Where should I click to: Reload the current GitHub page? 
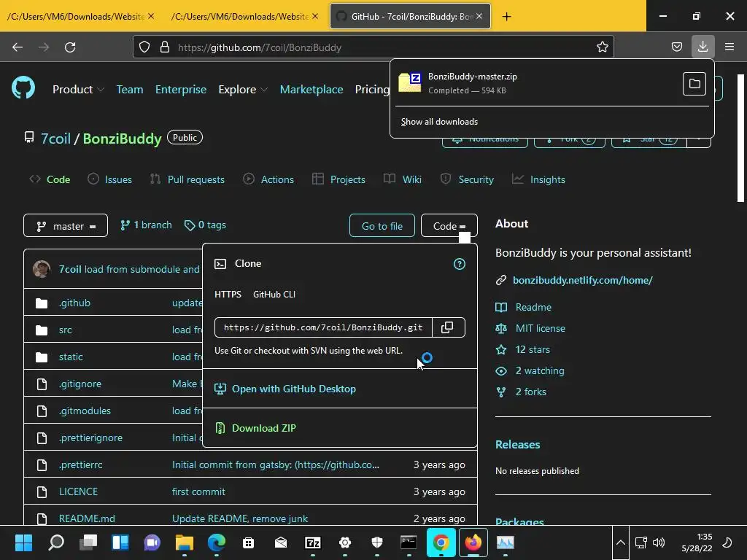coord(70,47)
